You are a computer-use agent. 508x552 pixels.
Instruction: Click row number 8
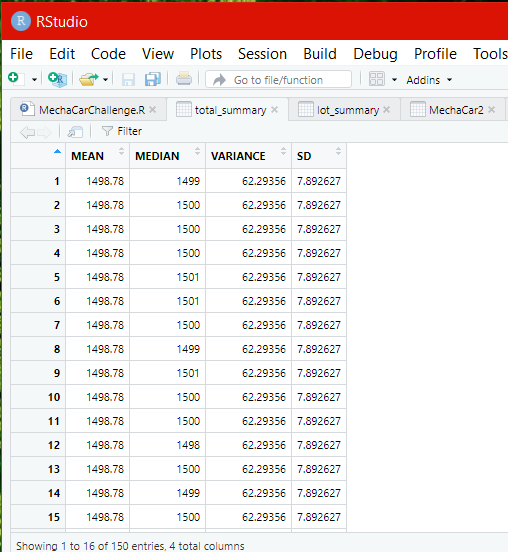38,349
